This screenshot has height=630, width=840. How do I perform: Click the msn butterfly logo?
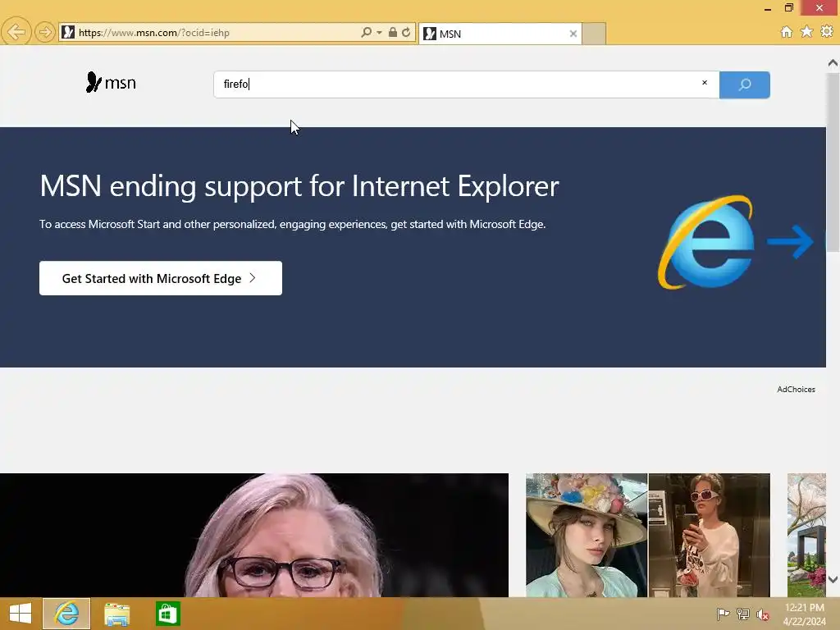click(x=111, y=83)
